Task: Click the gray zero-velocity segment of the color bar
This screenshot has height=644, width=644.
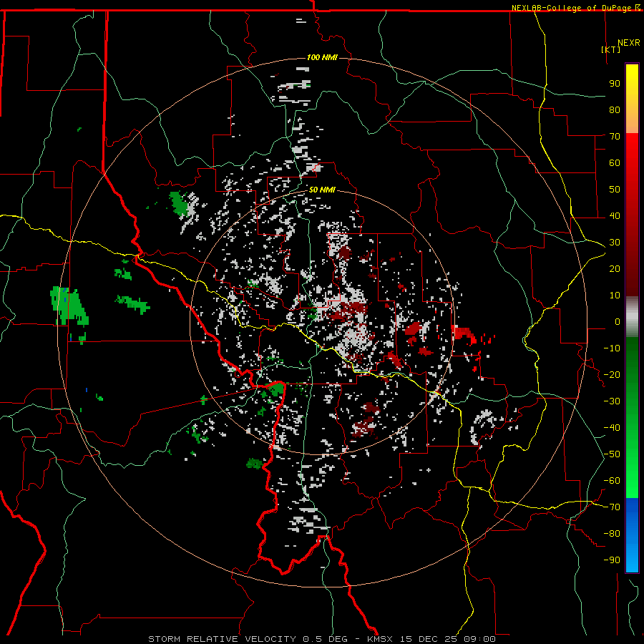Action: [632, 317]
